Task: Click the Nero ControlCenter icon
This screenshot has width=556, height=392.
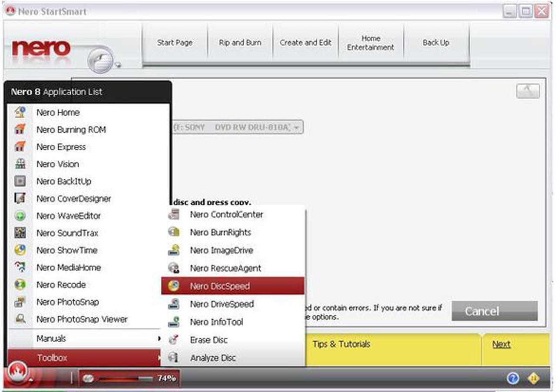Action: 174,214
